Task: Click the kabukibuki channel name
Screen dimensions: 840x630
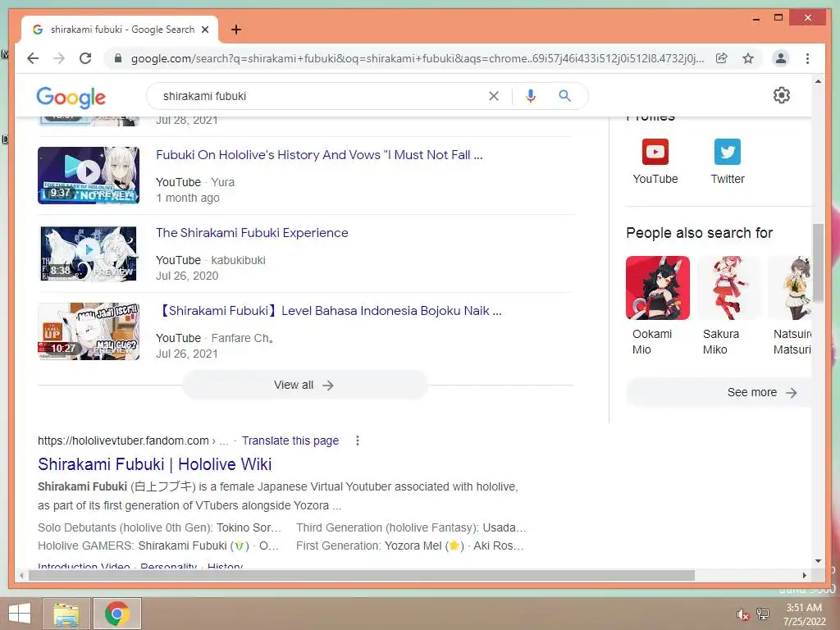Action: (x=239, y=260)
